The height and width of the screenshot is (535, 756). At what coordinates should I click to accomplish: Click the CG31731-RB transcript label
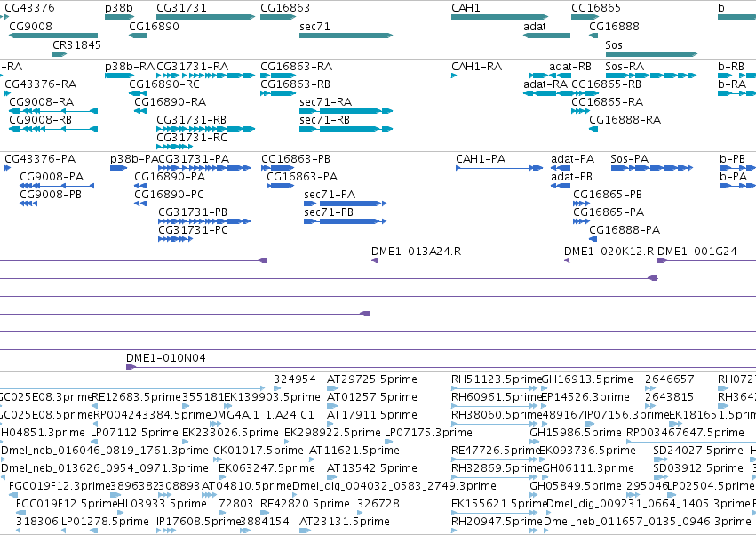(191, 120)
